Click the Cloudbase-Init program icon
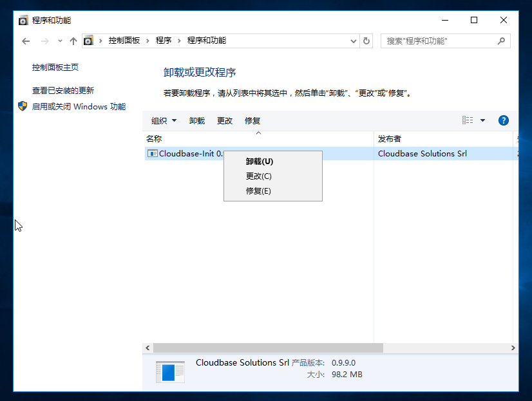Viewport: 532px width, 401px height. (x=153, y=154)
